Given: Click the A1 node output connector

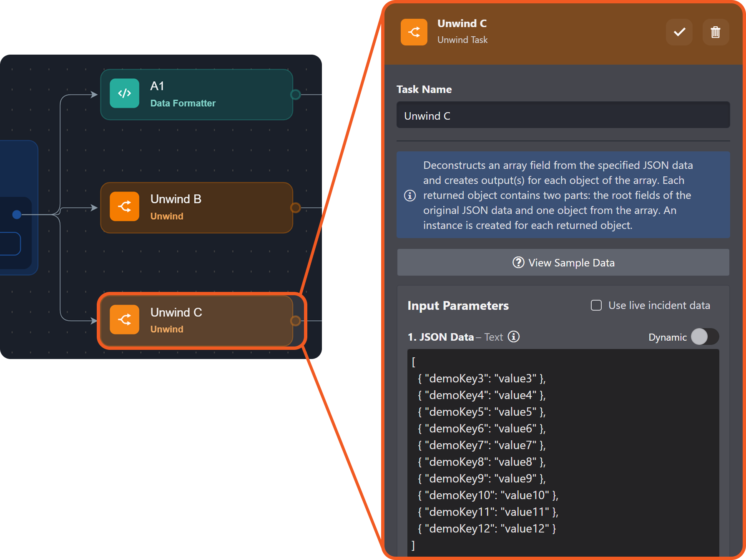Looking at the screenshot, I should (295, 95).
